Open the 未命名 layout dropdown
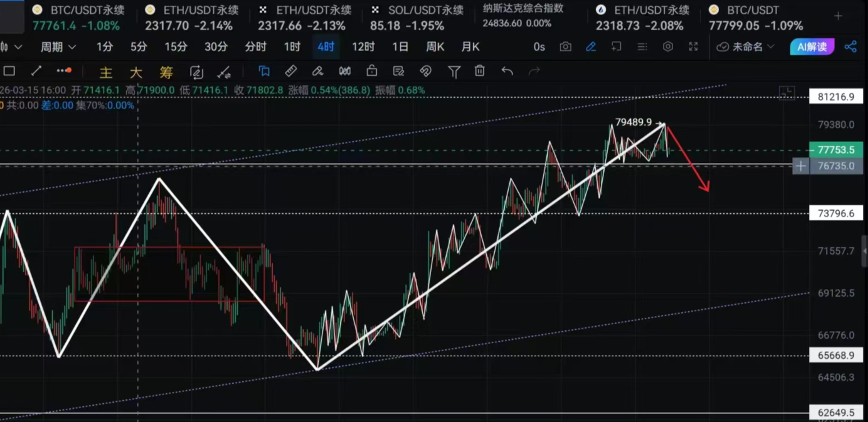 pyautogui.click(x=747, y=47)
